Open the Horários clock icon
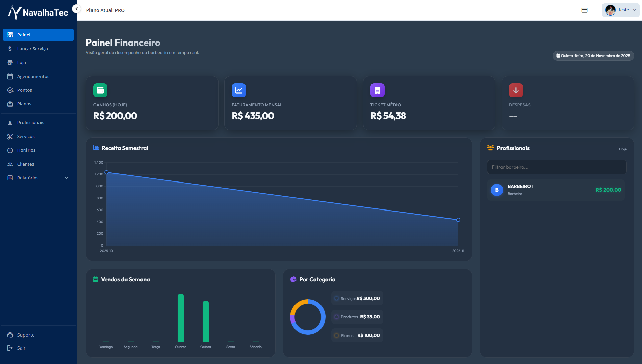 pyautogui.click(x=10, y=150)
